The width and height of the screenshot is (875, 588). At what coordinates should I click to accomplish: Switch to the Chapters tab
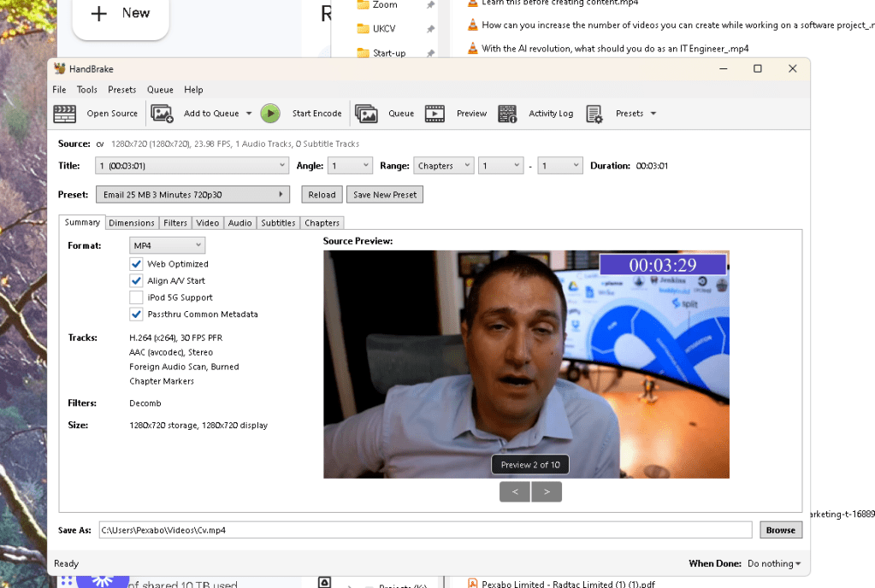[322, 223]
